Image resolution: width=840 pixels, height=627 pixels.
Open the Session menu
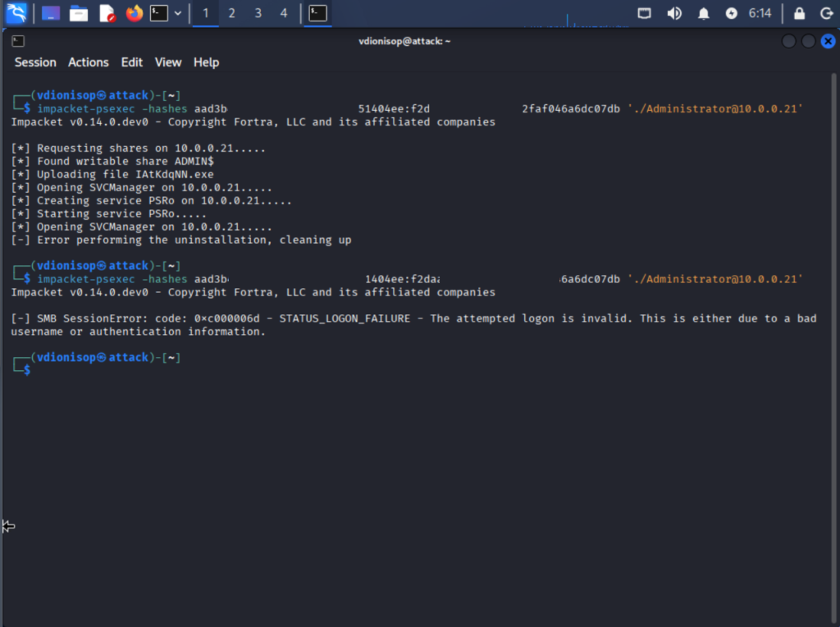[x=35, y=62]
